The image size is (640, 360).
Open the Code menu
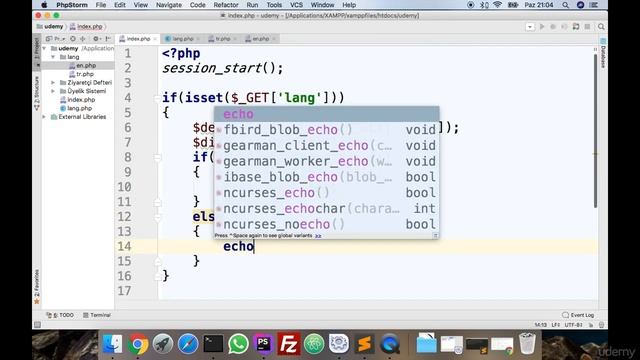point(198,5)
